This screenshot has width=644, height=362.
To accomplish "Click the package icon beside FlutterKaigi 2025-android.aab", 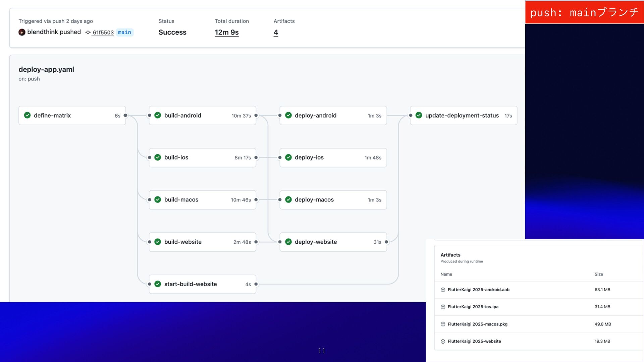I will (443, 290).
